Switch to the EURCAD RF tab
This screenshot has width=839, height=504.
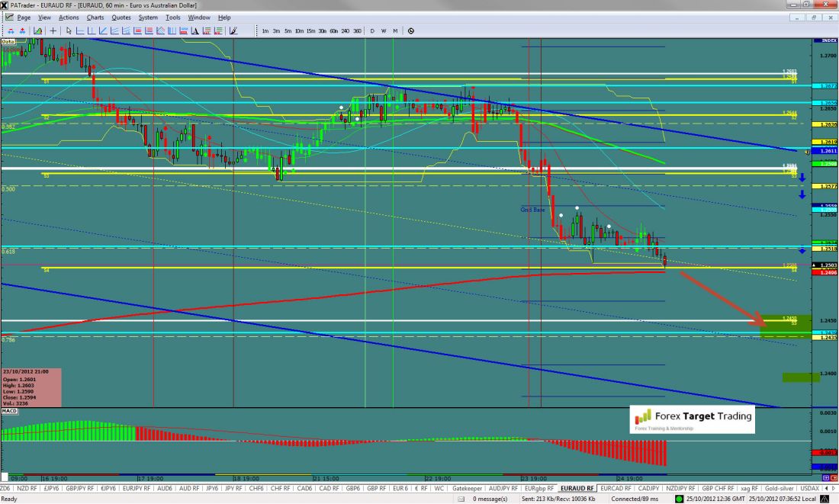click(x=615, y=488)
